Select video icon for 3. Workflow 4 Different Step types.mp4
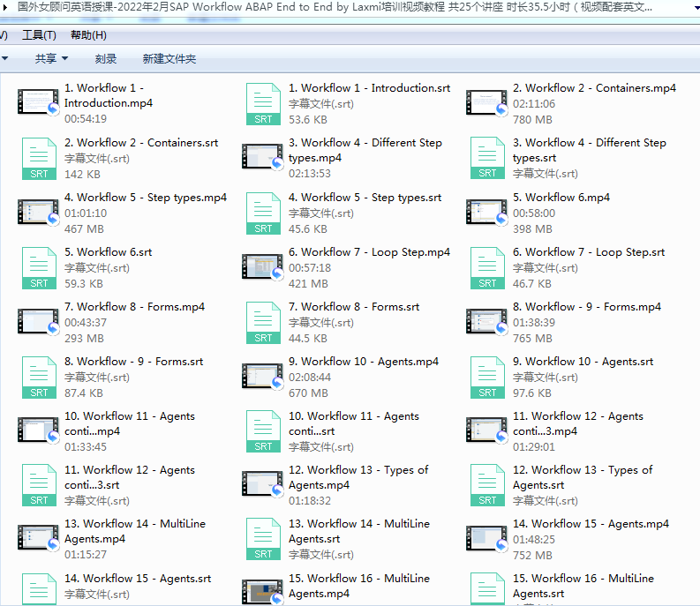This screenshot has height=606, width=700. click(262, 156)
